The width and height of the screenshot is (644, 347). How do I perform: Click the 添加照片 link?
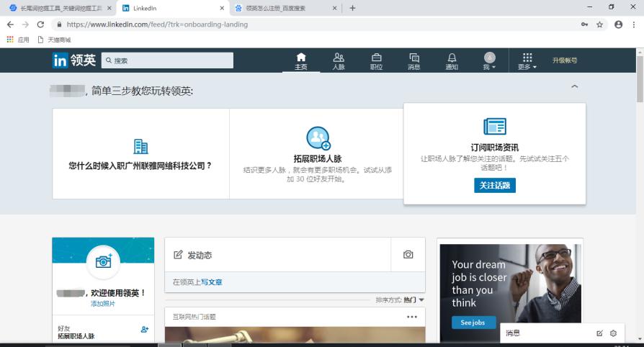pyautogui.click(x=103, y=304)
